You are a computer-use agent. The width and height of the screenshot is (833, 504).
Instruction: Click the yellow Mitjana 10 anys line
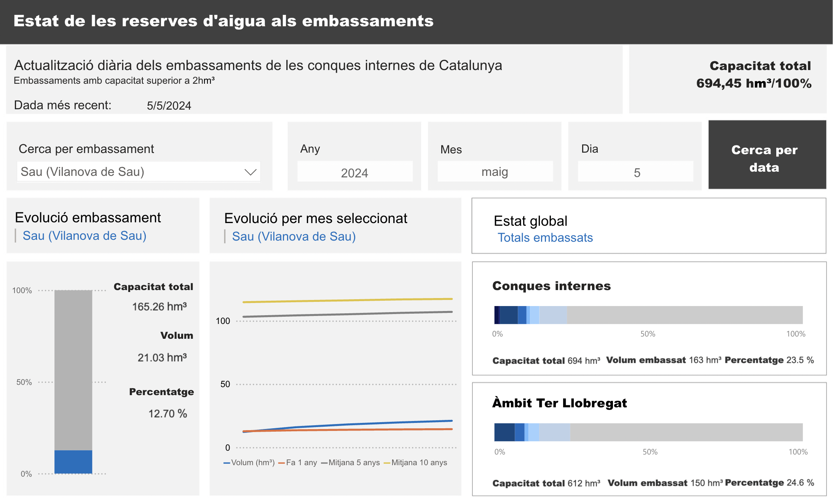point(347,300)
